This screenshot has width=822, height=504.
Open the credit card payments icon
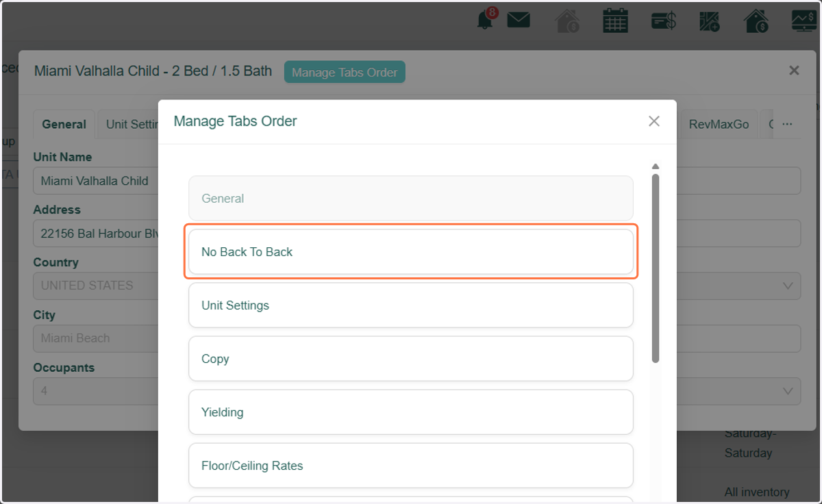click(x=663, y=21)
